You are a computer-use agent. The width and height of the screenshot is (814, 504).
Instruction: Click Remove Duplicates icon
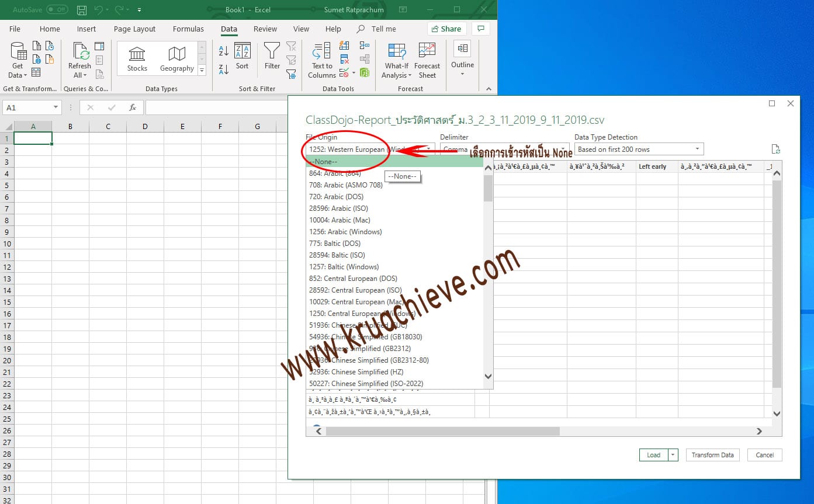click(345, 59)
